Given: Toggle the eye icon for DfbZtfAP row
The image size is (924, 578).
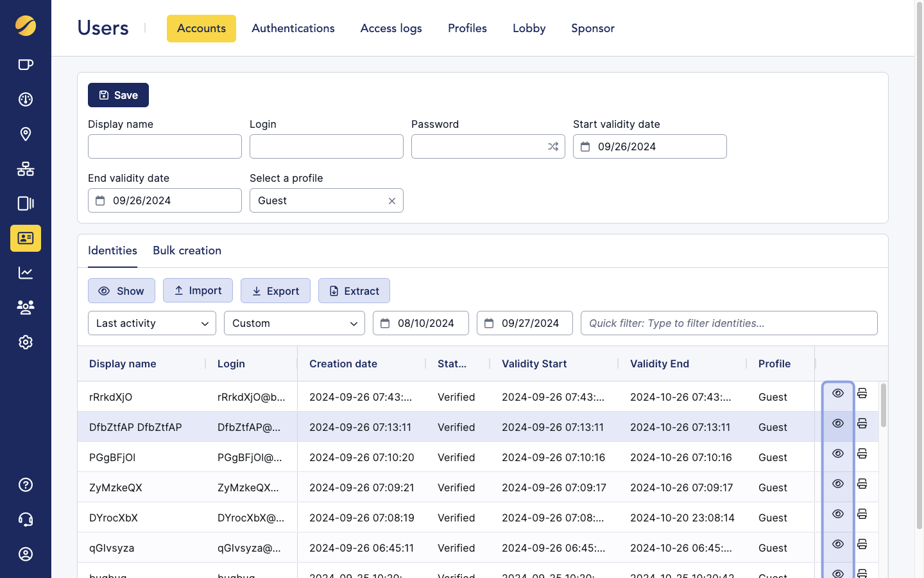Looking at the screenshot, I should coord(838,423).
